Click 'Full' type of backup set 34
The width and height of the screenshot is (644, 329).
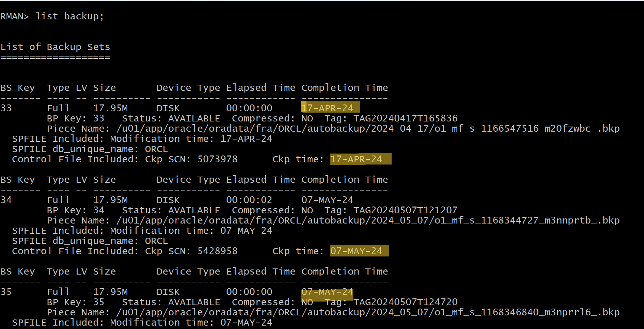[58, 200]
